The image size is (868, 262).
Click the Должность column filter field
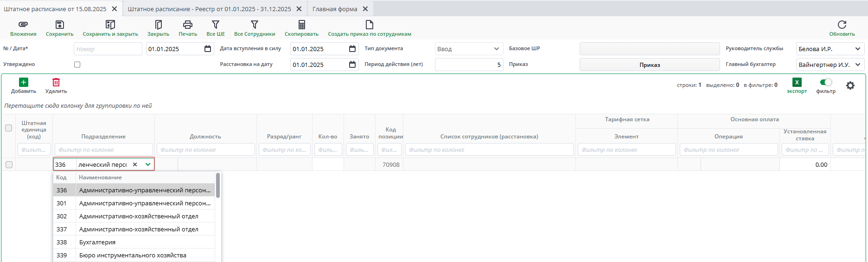tap(206, 150)
